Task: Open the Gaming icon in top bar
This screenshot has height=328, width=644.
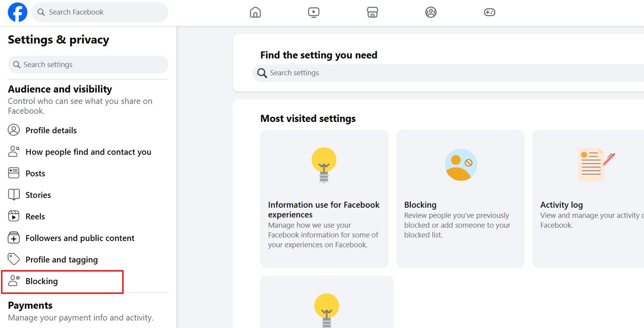Action: pyautogui.click(x=489, y=12)
